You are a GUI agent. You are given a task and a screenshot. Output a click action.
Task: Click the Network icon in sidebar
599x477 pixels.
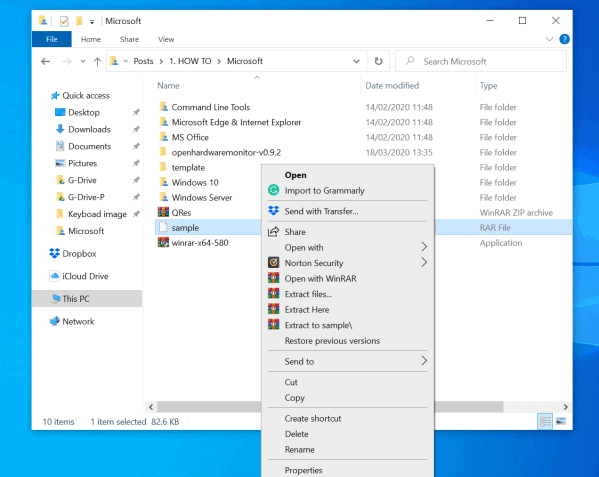click(x=55, y=321)
